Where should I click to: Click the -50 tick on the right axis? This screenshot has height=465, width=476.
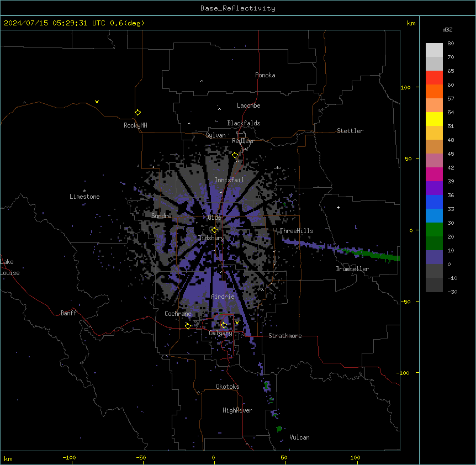(405, 302)
